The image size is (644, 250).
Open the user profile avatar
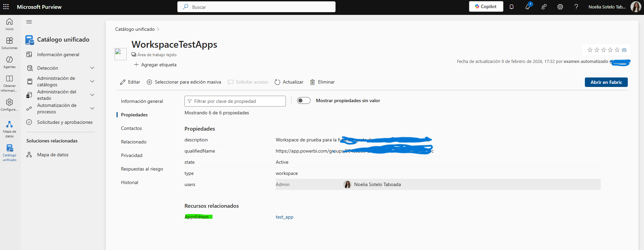[x=636, y=7]
